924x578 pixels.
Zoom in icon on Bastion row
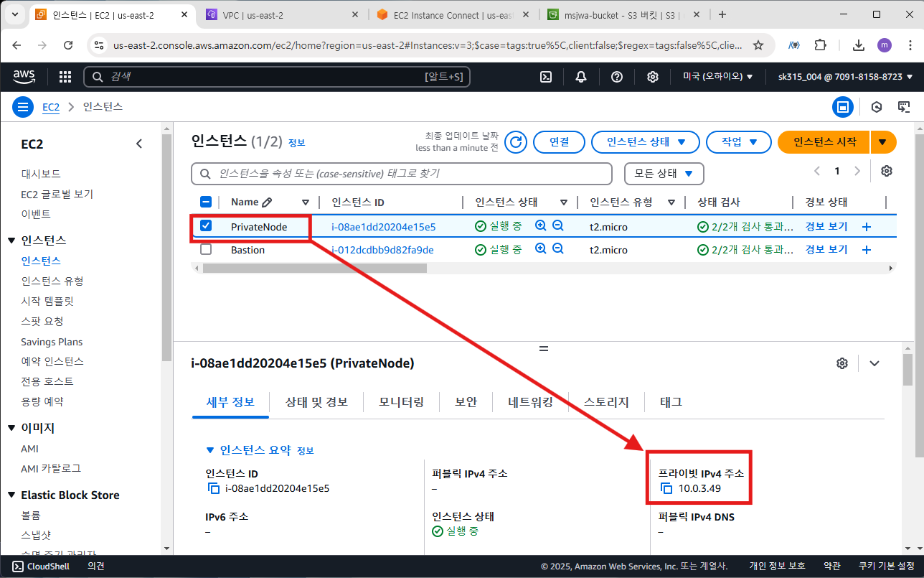pyautogui.click(x=541, y=249)
